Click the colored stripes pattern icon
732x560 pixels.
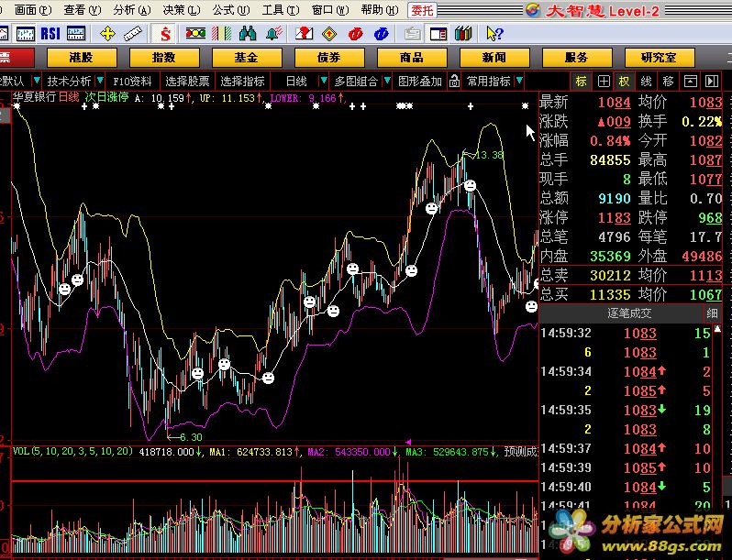[x=221, y=34]
